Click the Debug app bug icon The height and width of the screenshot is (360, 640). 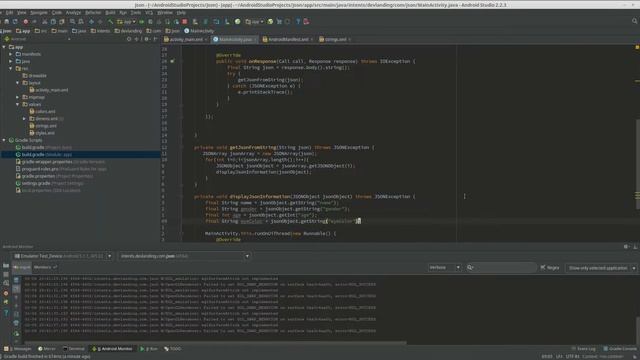click(x=150, y=21)
